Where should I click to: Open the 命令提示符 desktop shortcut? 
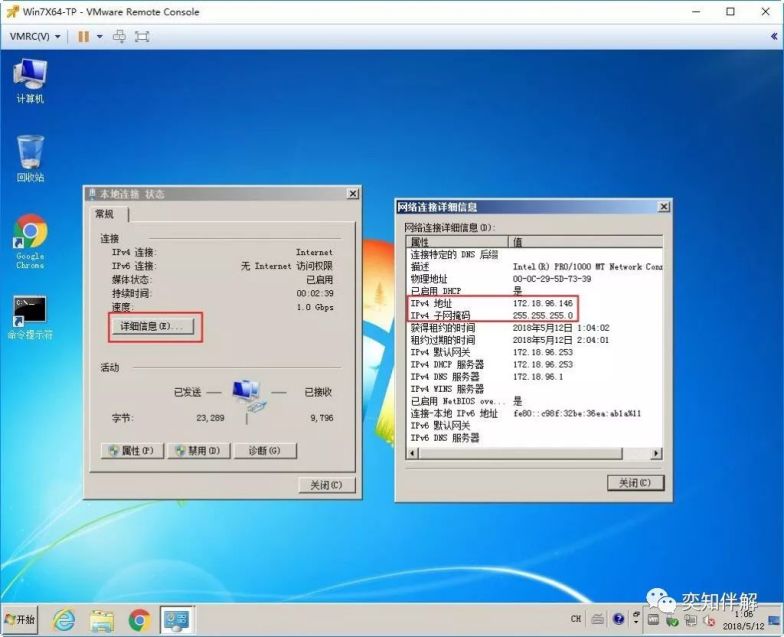coord(30,318)
